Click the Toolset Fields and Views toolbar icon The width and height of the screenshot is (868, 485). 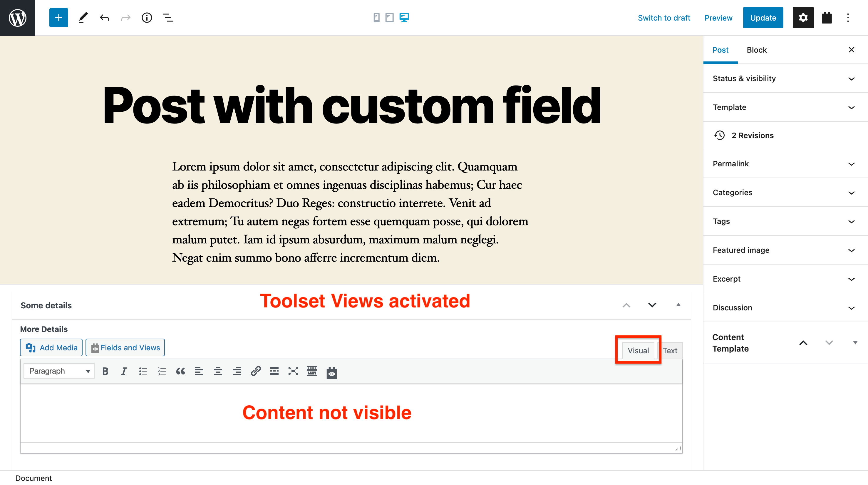click(x=331, y=372)
